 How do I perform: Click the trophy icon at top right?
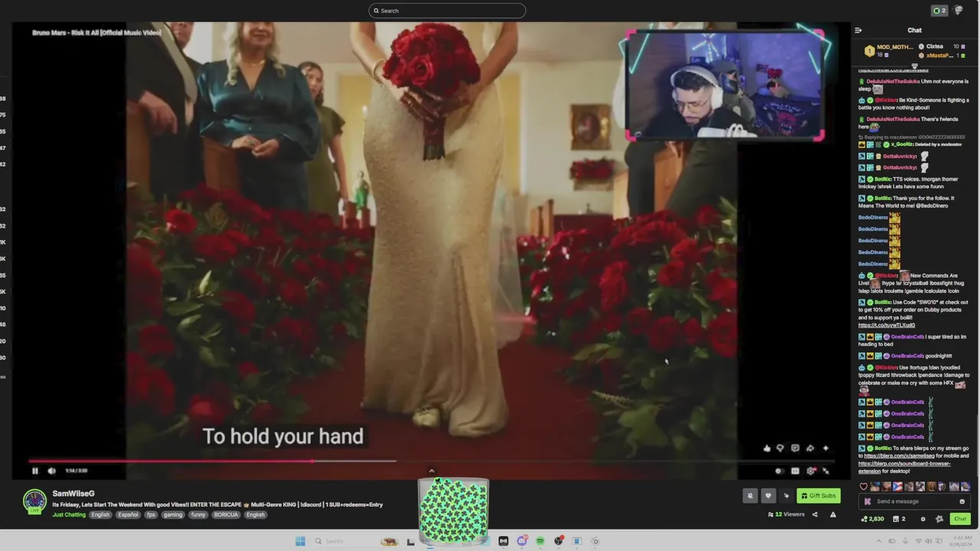tap(959, 11)
